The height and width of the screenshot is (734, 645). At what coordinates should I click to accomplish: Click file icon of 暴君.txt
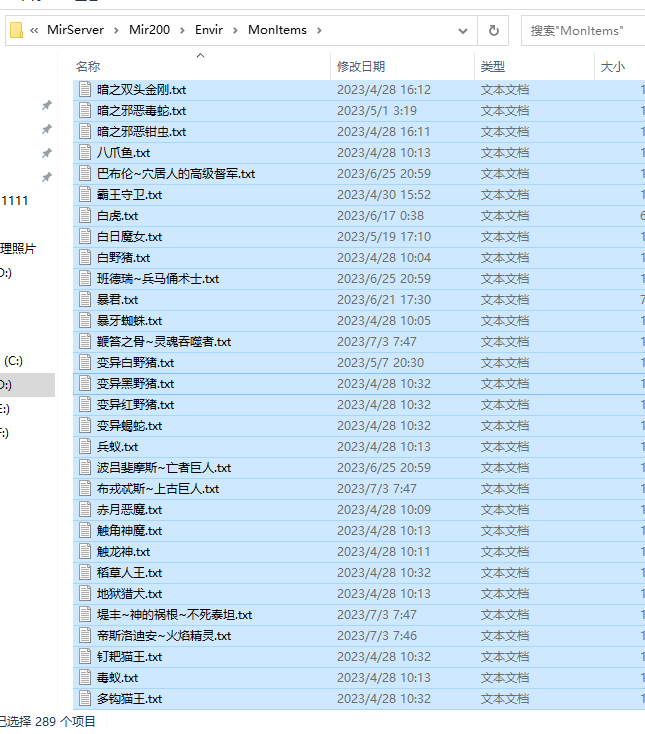pos(85,300)
